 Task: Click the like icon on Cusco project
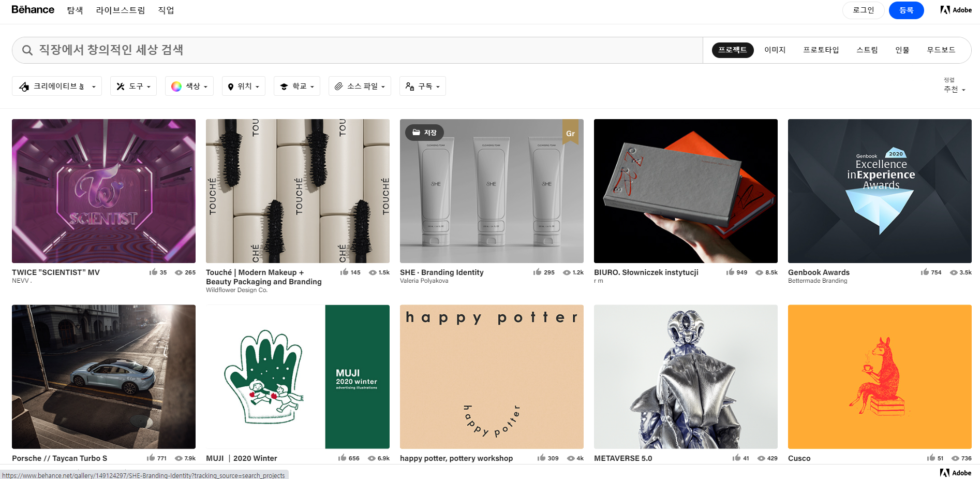[x=931, y=458]
